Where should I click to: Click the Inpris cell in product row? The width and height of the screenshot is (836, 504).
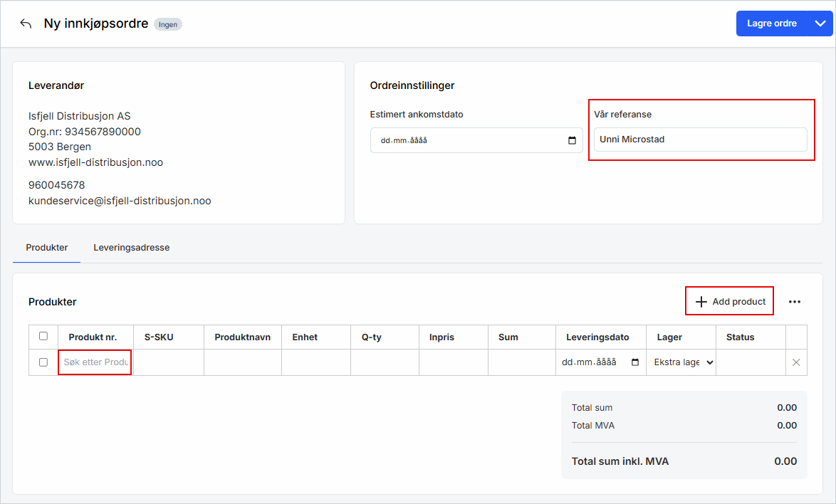[x=453, y=362]
